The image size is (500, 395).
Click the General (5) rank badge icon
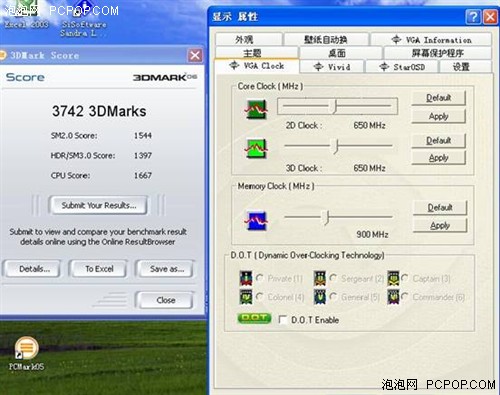[x=320, y=297]
